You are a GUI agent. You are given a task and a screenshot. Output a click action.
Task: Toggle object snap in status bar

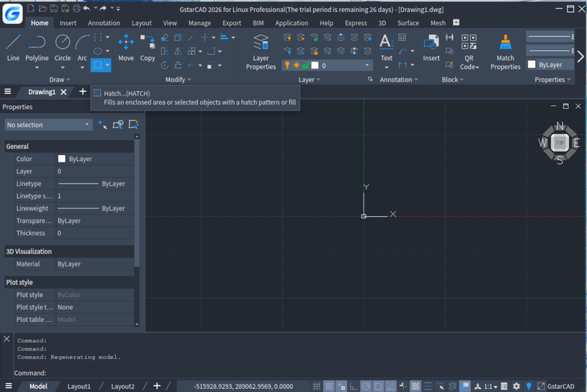pos(378,386)
